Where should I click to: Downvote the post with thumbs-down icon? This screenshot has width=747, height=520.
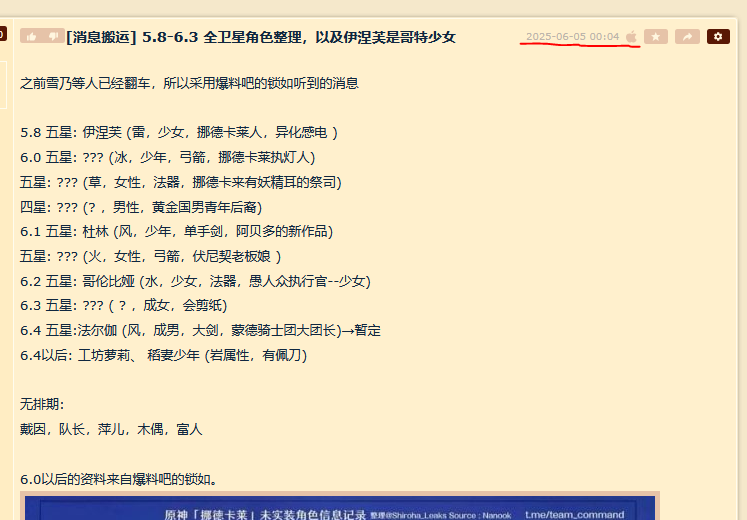tap(53, 37)
